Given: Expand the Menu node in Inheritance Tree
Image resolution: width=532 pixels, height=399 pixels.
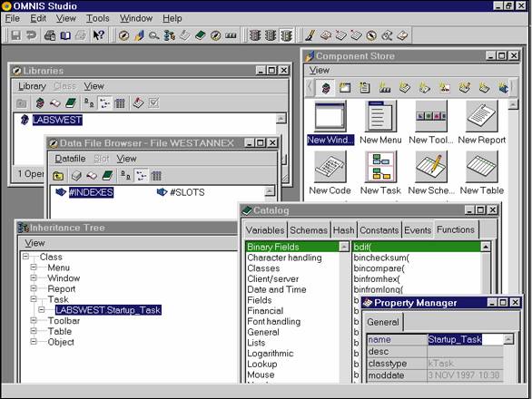Looking at the screenshot, I should click(34, 268).
